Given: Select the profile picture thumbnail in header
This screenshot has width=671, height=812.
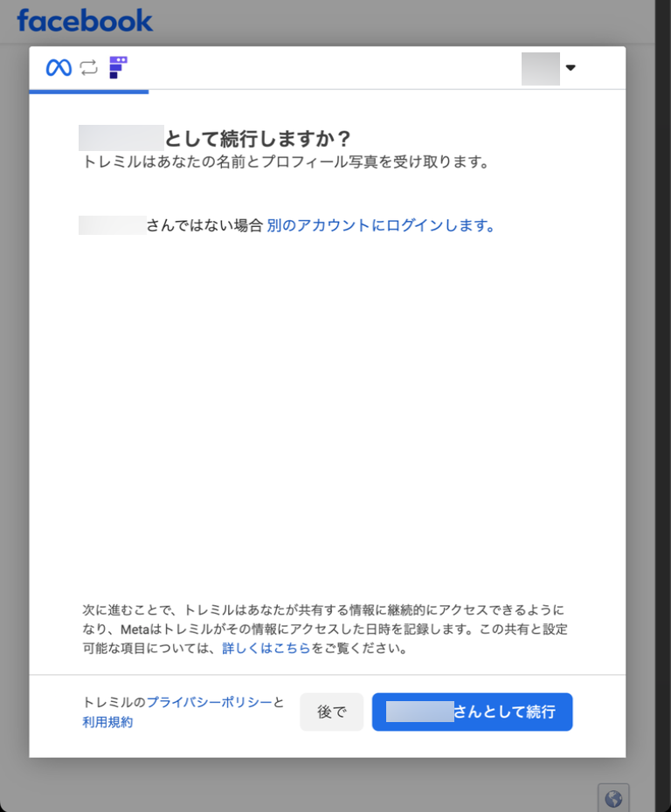Looking at the screenshot, I should pyautogui.click(x=540, y=68).
